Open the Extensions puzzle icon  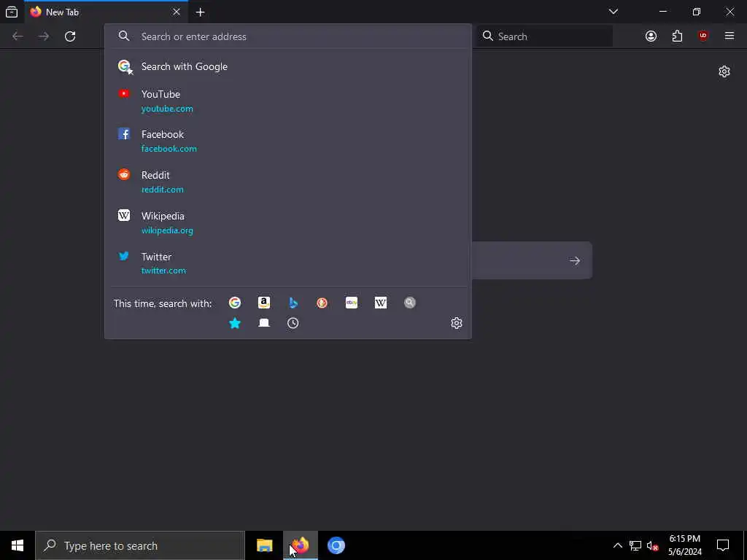point(677,36)
